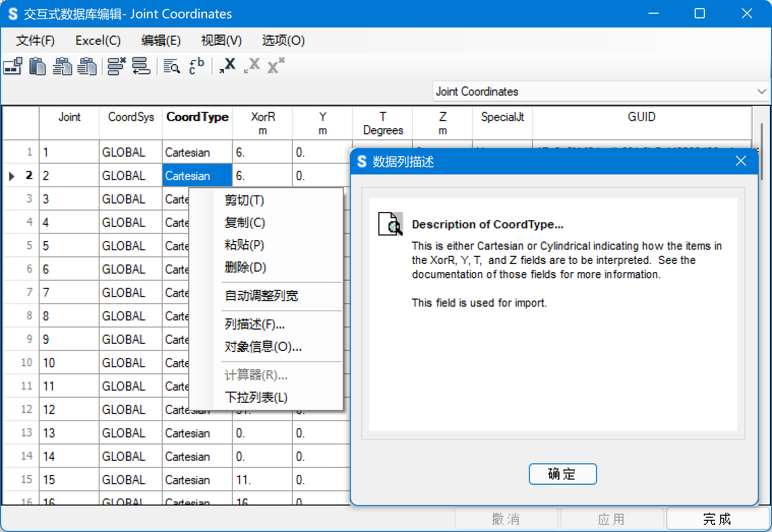Select the CoordSys GLOBAL cell in row 14

(124, 456)
